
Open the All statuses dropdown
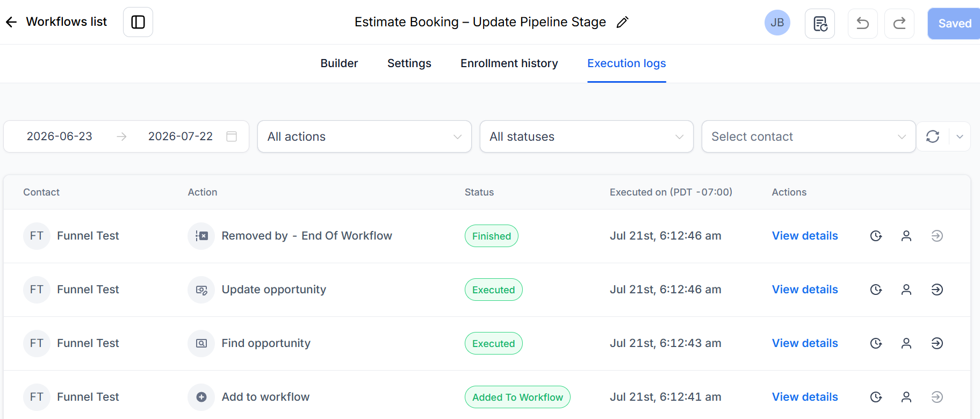[x=586, y=136]
